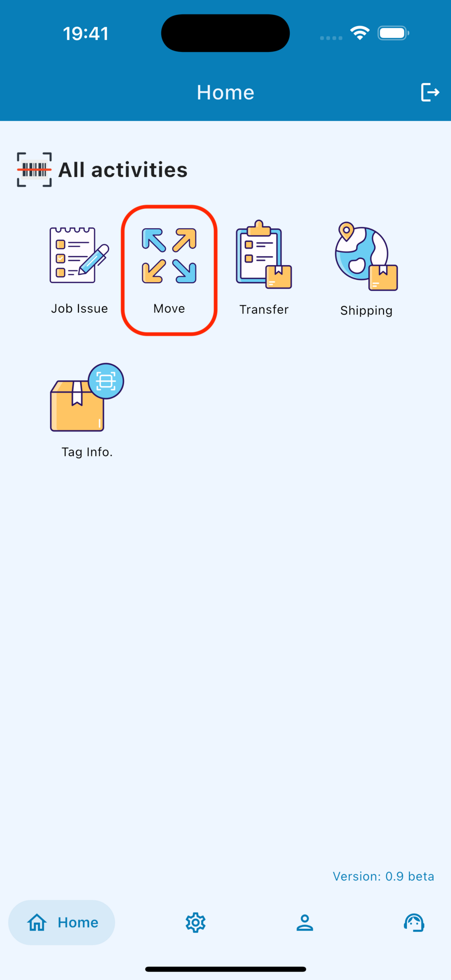Image resolution: width=451 pixels, height=980 pixels.
Task: Open the support headset tab
Action: click(414, 922)
